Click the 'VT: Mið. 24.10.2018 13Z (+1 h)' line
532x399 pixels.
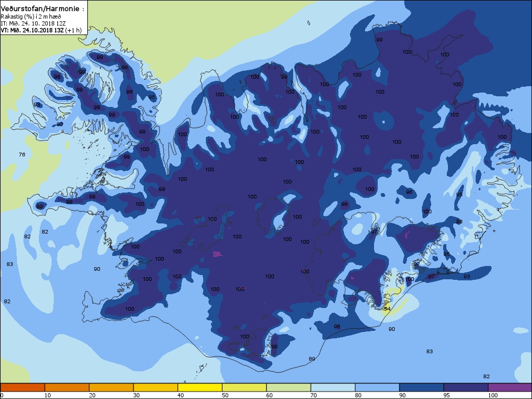(41, 30)
